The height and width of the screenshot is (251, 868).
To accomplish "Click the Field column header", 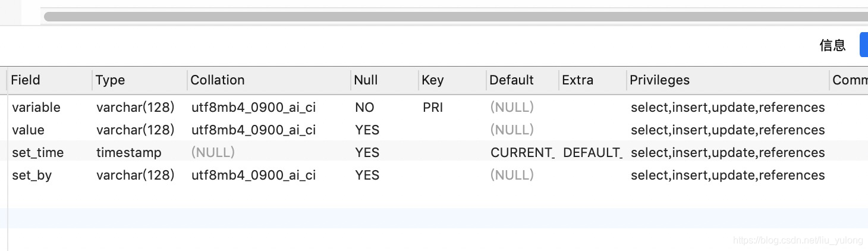I will 26,80.
